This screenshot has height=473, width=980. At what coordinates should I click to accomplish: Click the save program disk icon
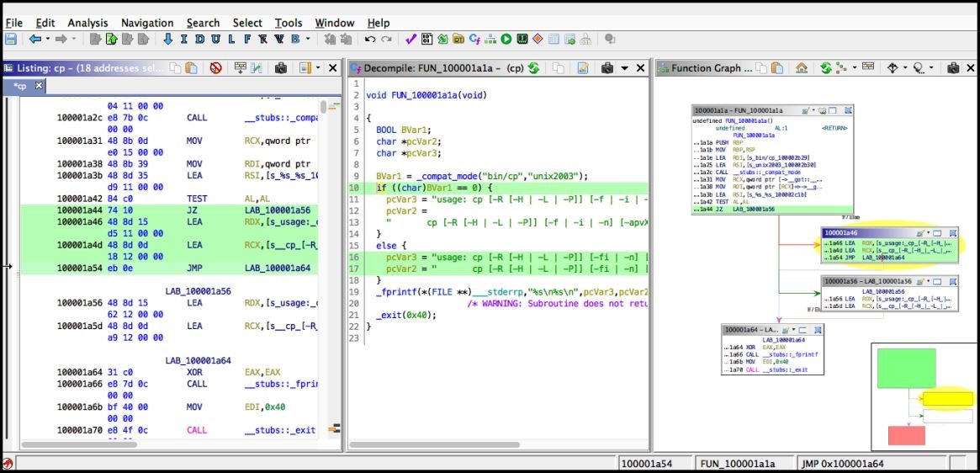(x=11, y=39)
